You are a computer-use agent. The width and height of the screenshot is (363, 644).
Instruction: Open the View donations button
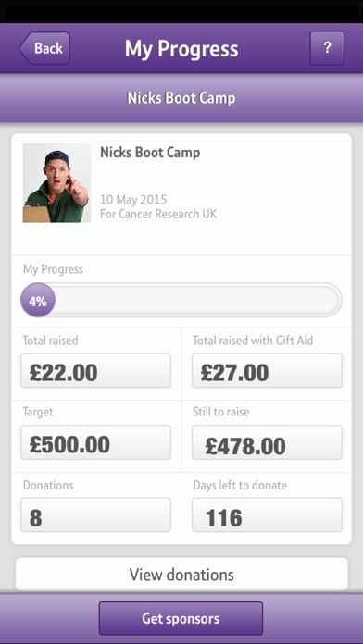pos(181,574)
